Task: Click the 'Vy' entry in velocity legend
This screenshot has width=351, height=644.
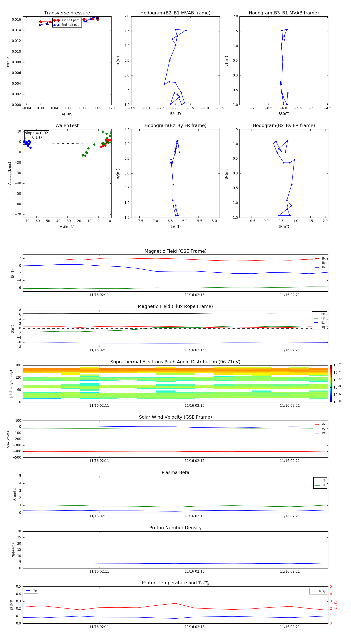Action: point(320,429)
